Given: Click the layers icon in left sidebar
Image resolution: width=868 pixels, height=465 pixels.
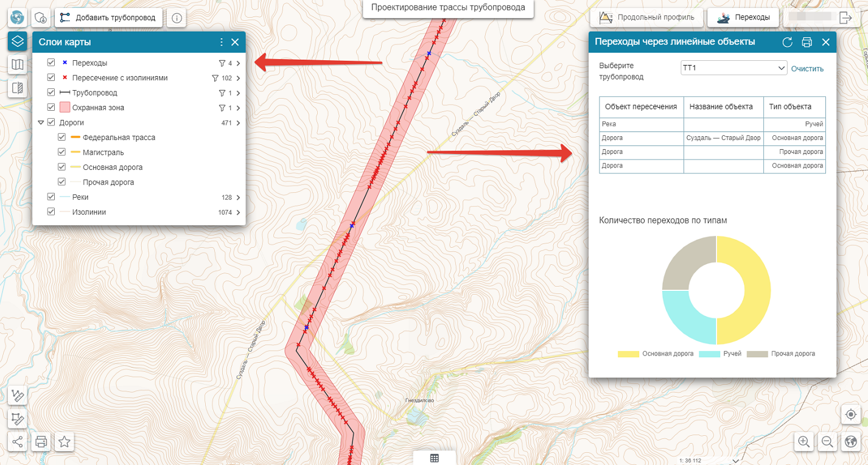Looking at the screenshot, I should [18, 41].
